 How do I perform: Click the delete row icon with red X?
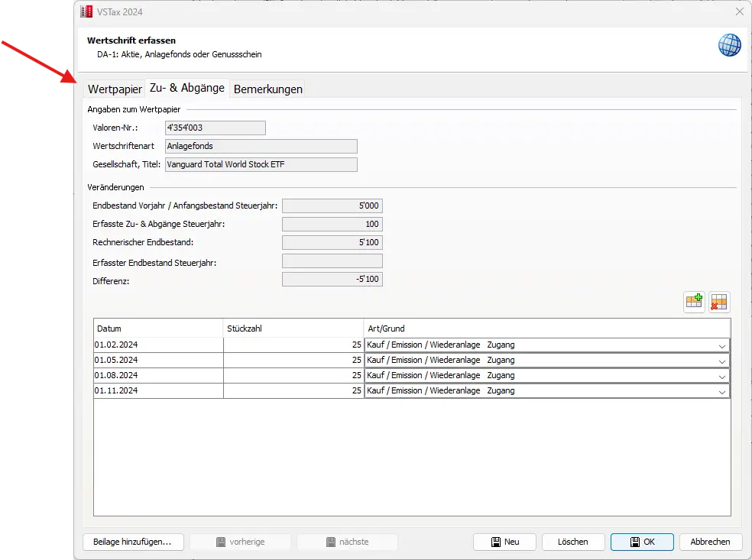tap(719, 302)
